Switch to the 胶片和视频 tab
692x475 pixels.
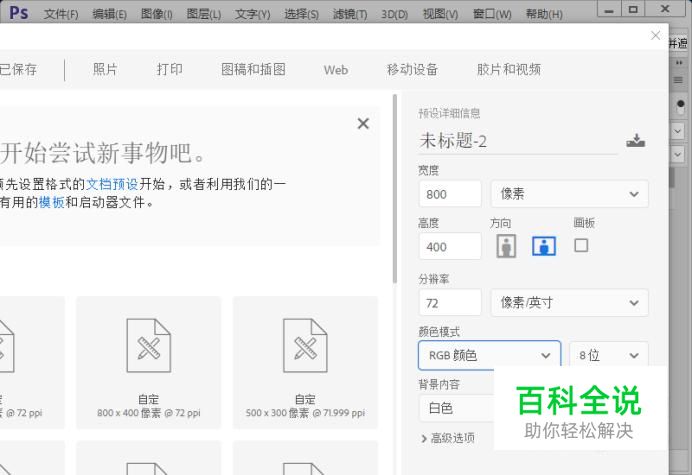click(x=509, y=69)
